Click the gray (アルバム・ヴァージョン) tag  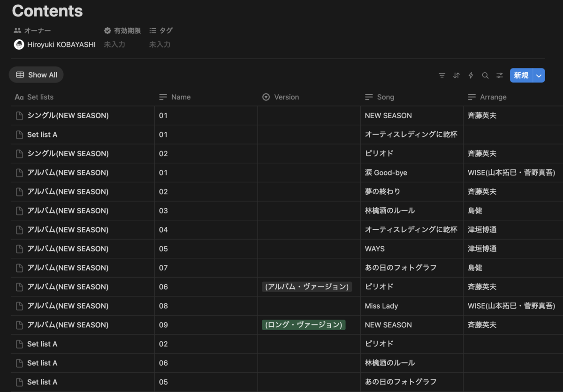click(x=307, y=287)
